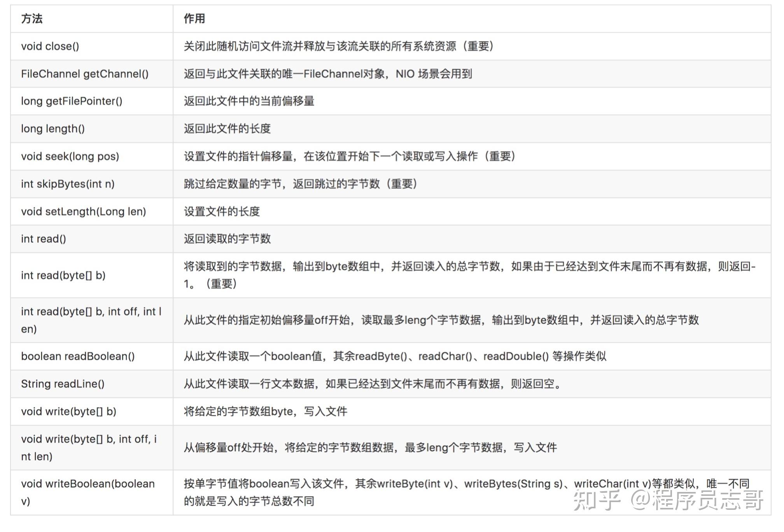Select the void writeBoolean(boolean v) cell
The image size is (784, 532).
point(87,491)
